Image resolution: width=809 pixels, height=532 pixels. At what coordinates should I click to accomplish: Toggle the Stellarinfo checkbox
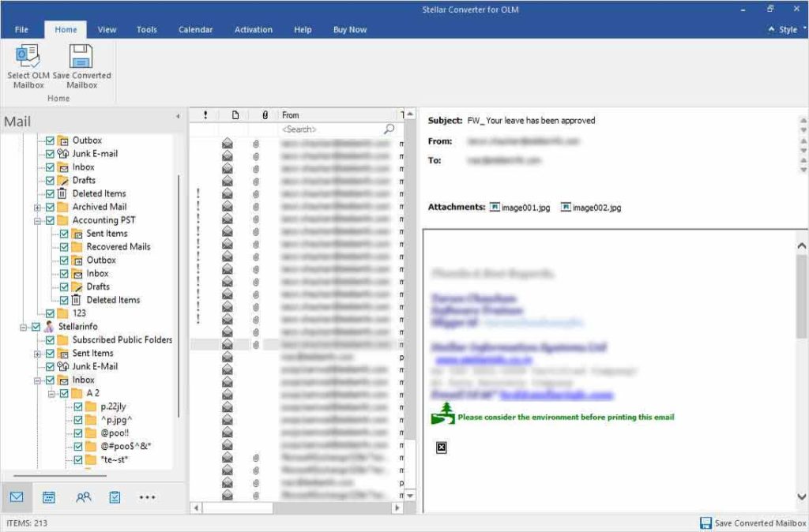coord(36,327)
